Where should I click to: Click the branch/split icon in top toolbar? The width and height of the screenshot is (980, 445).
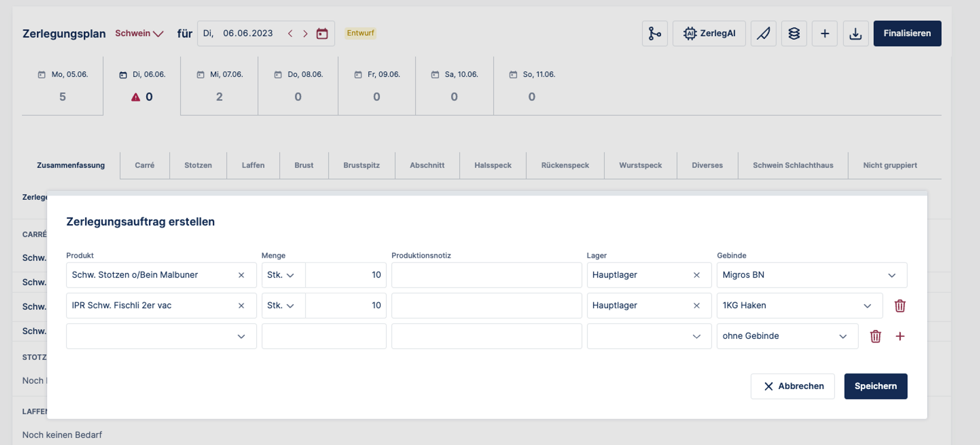point(655,33)
